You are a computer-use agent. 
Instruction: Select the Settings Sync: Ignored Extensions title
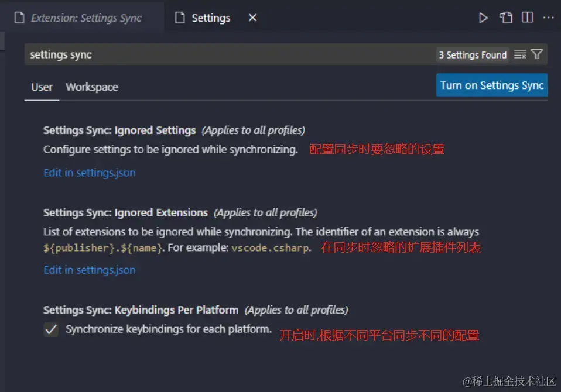(x=125, y=212)
